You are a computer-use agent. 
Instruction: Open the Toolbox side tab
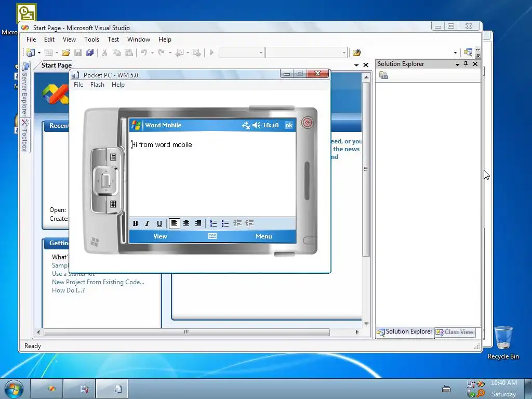[25, 135]
